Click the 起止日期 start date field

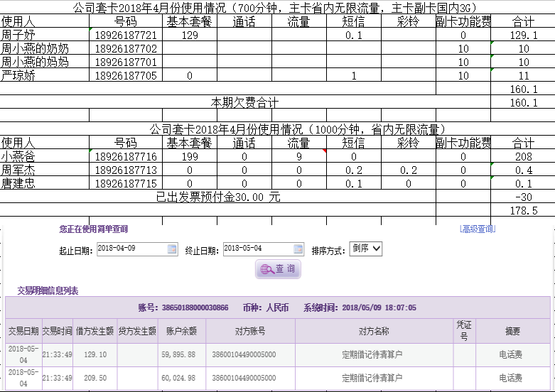131,249
